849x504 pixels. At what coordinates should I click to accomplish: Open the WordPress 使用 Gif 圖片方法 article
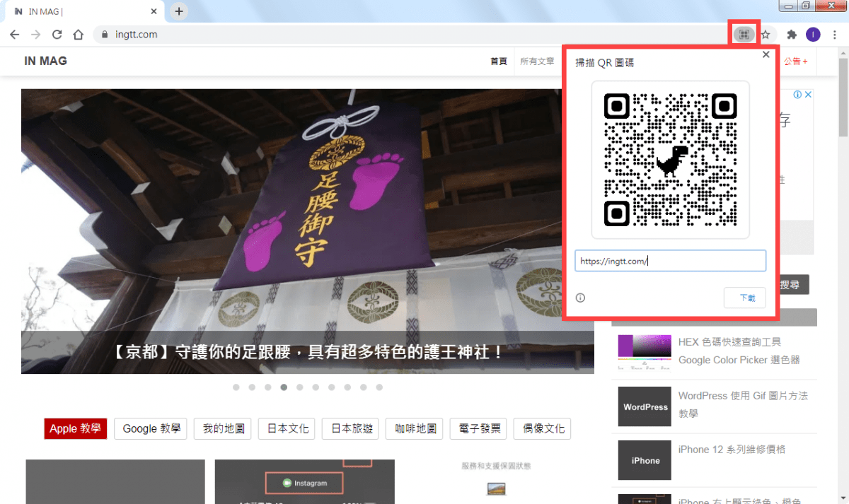tap(743, 404)
